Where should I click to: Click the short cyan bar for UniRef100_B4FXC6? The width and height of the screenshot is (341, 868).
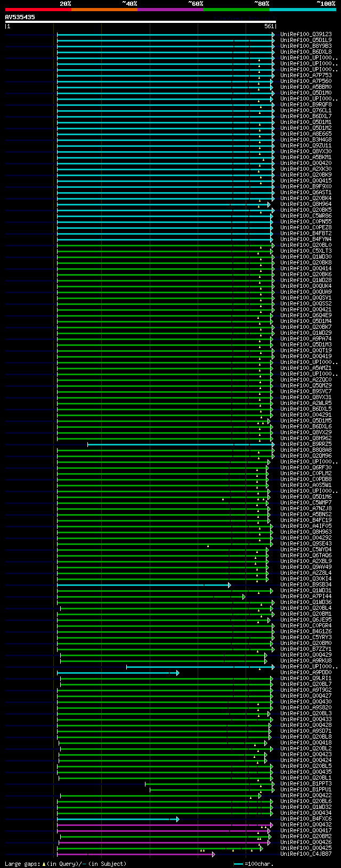click(118, 819)
